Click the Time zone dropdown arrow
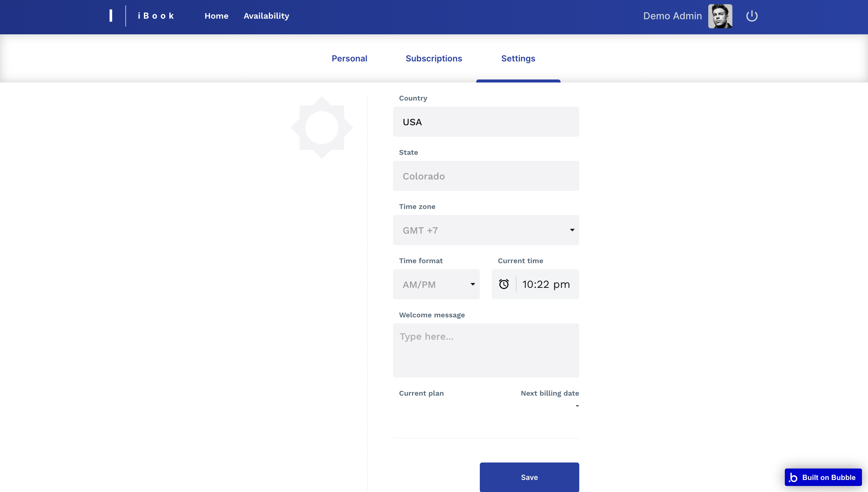 point(572,230)
